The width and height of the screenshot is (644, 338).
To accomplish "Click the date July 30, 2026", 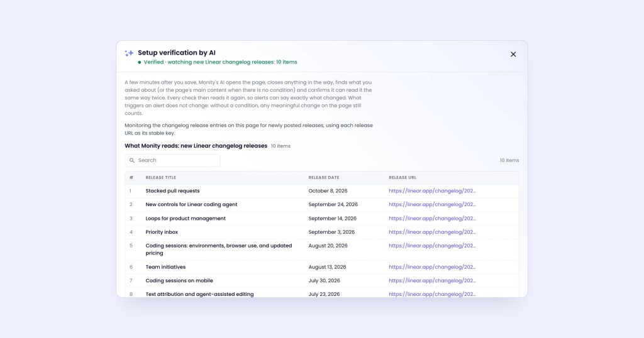I will click(324, 281).
